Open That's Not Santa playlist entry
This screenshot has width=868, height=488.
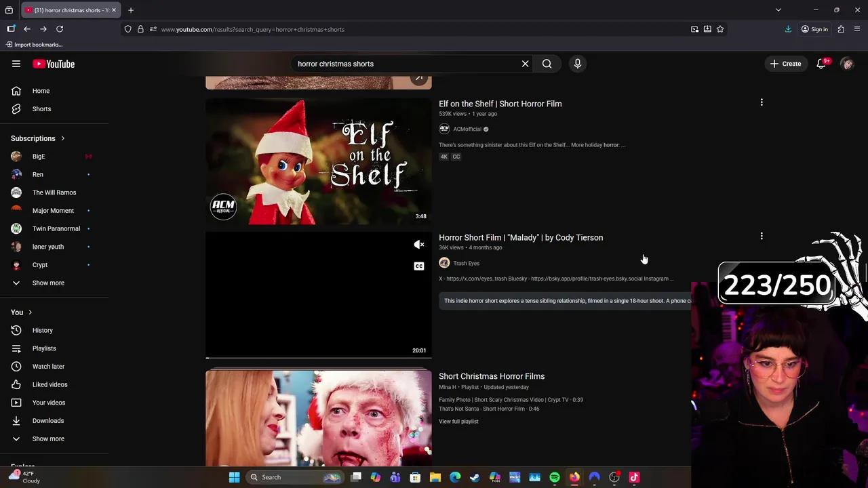tap(489, 409)
